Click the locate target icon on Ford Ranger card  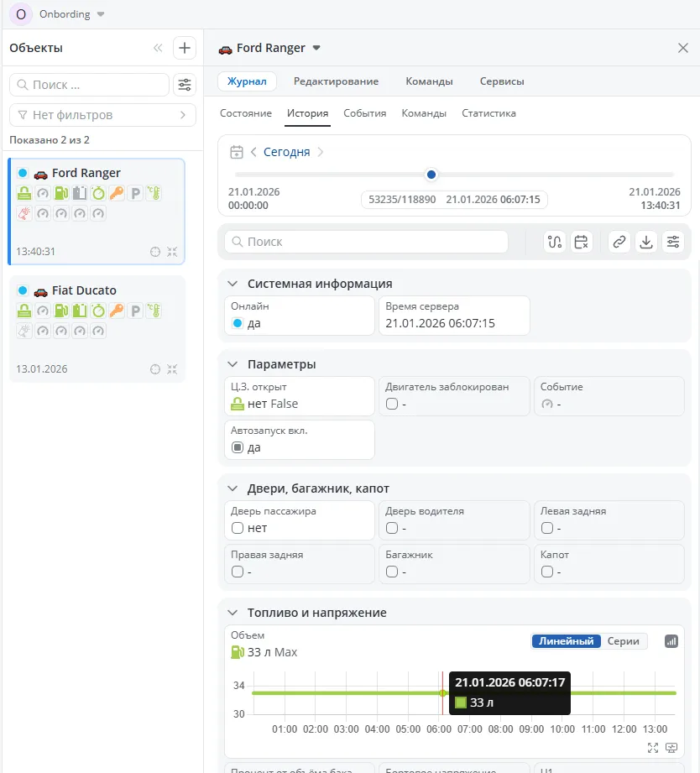click(154, 251)
